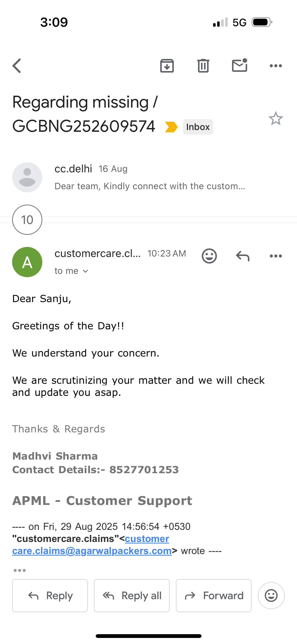Viewport: 297px width, 644px height.
Task: Show trimmed quoted content ellipsis
Action: click(20, 570)
